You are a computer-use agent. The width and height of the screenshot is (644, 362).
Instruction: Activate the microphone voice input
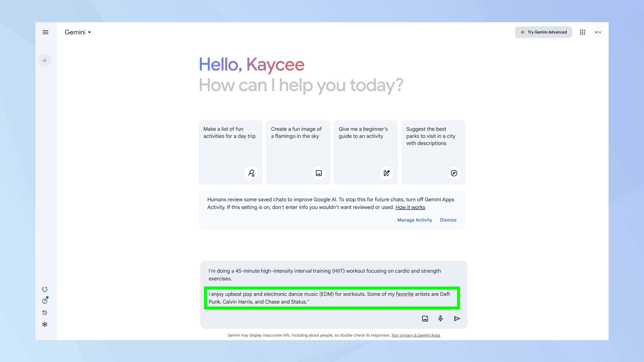click(440, 319)
